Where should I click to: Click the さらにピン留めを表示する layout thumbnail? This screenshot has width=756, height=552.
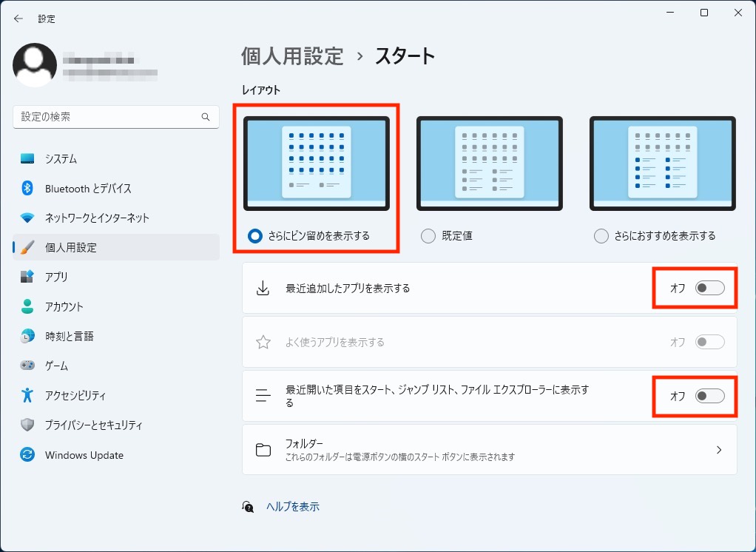pyautogui.click(x=317, y=164)
